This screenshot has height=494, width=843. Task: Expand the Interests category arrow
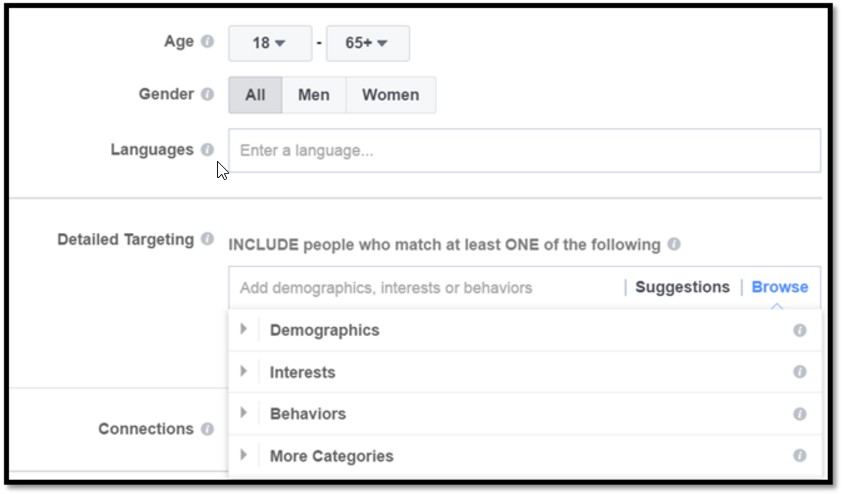(243, 371)
